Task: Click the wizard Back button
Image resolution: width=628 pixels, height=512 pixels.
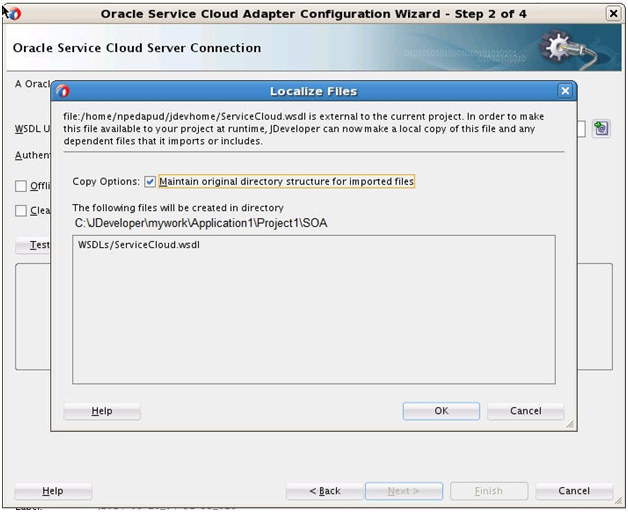Action: [325, 491]
